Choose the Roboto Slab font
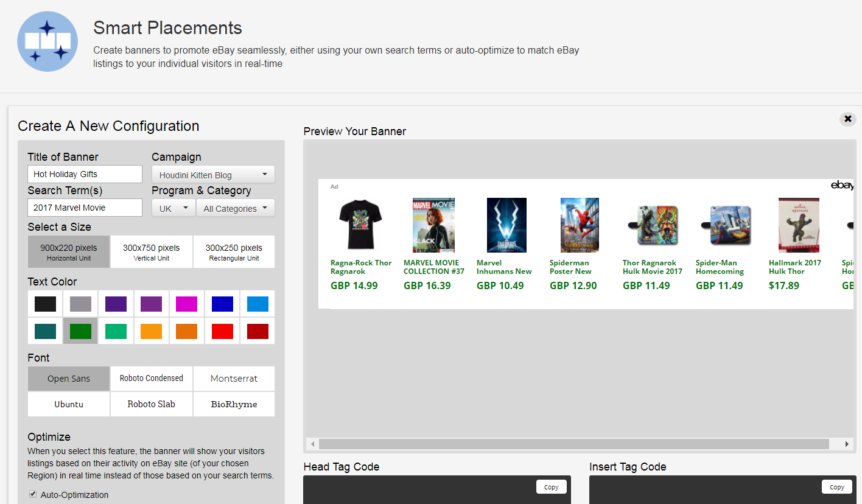The width and height of the screenshot is (862, 504). click(152, 404)
